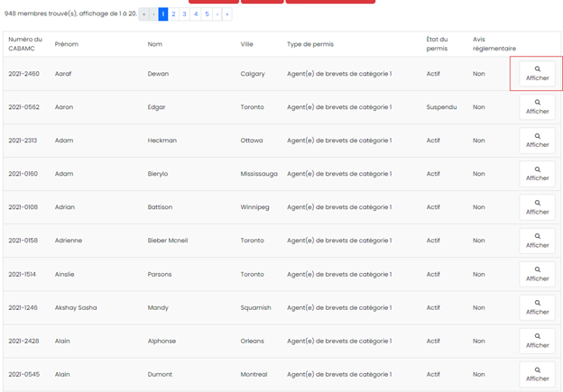The image size is (563, 392).
Task: Click Afficher for Alain Dumont
Action: pyautogui.click(x=537, y=374)
